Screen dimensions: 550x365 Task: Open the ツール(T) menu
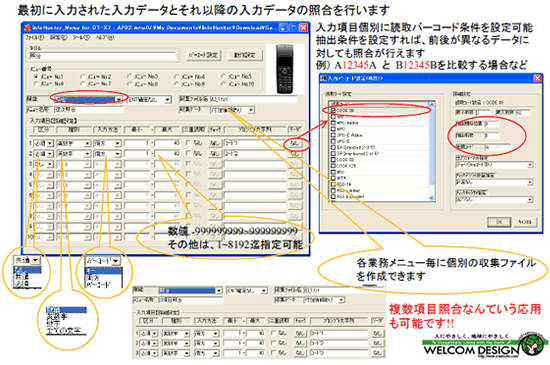pos(81,37)
